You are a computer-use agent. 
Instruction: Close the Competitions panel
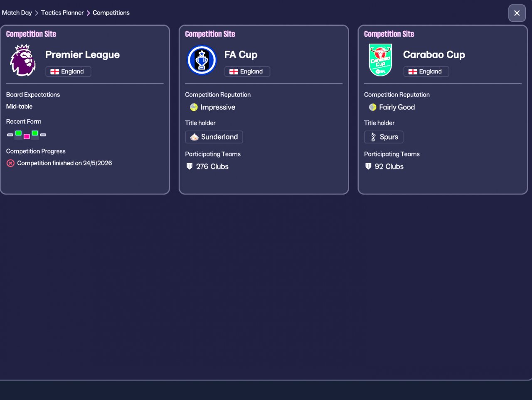tap(517, 13)
